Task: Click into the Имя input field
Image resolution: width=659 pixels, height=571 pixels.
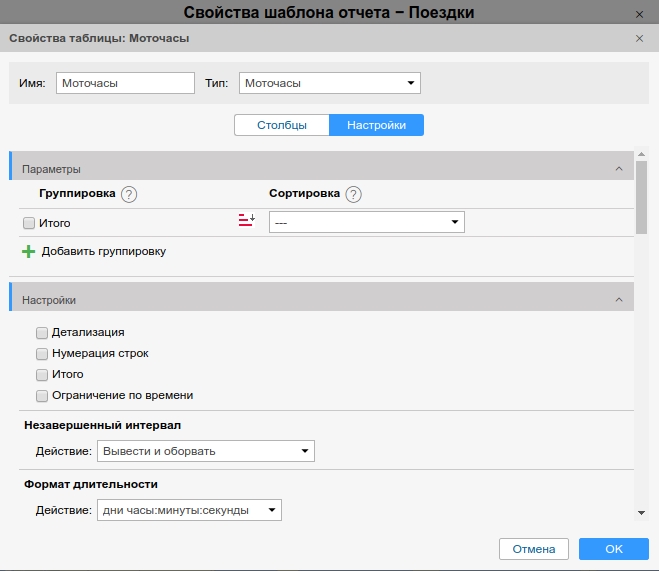Action: (x=125, y=83)
